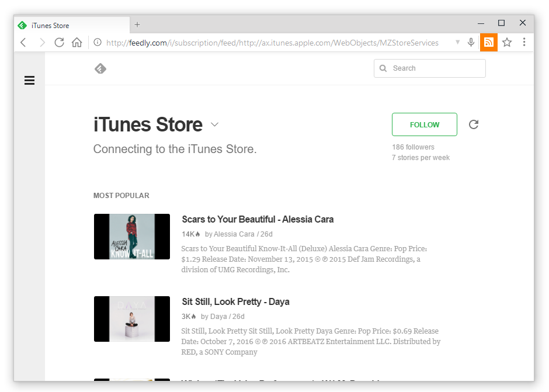Image resolution: width=549 pixels, height=392 pixels.
Task: Open the browser home page
Action: 77,43
